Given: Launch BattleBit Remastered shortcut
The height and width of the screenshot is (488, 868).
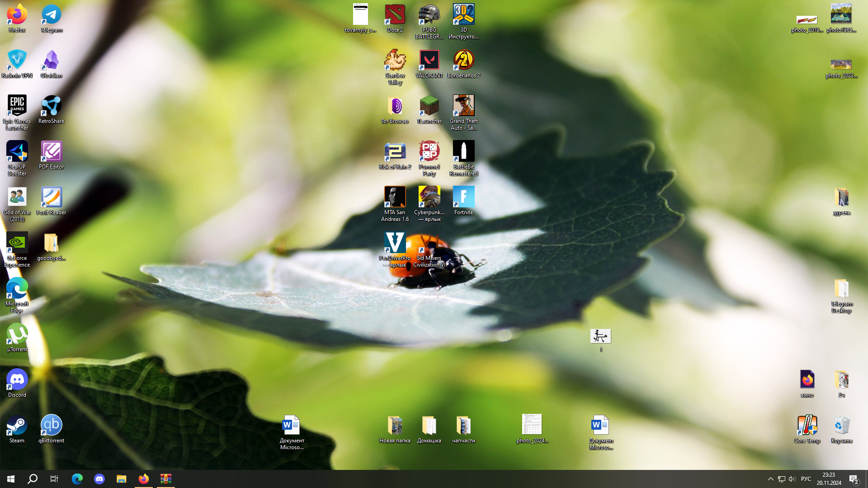Looking at the screenshot, I should pos(464,158).
